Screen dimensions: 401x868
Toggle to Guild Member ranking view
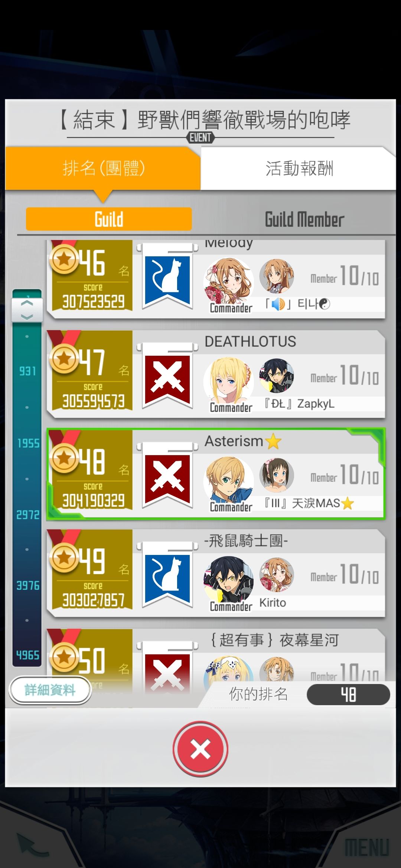pyautogui.click(x=304, y=219)
